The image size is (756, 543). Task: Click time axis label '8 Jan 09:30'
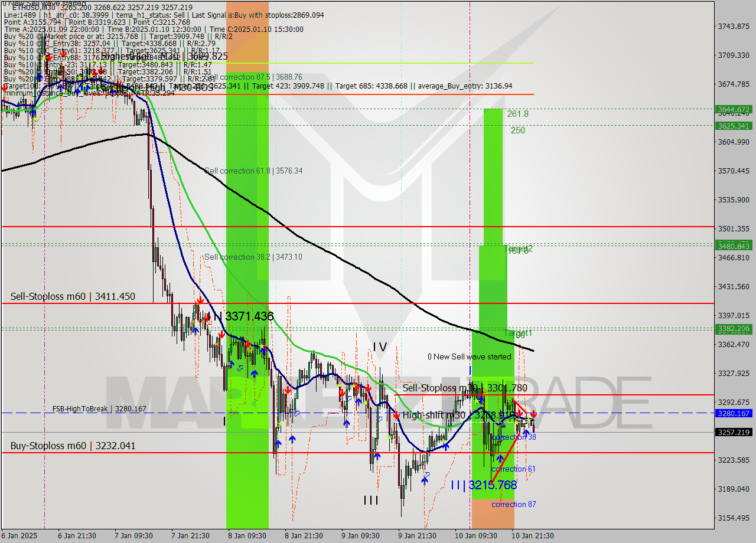(x=247, y=535)
